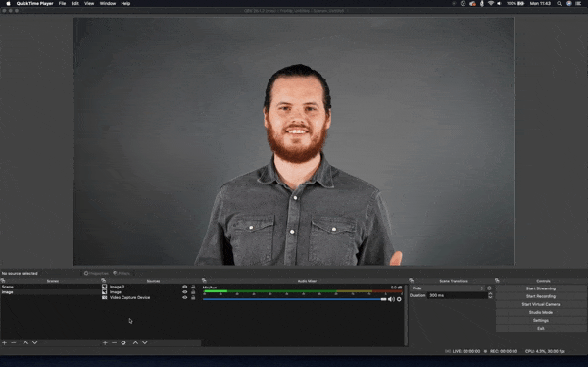Click the Image 2 source type icon
The height and width of the screenshot is (367, 588).
click(105, 287)
